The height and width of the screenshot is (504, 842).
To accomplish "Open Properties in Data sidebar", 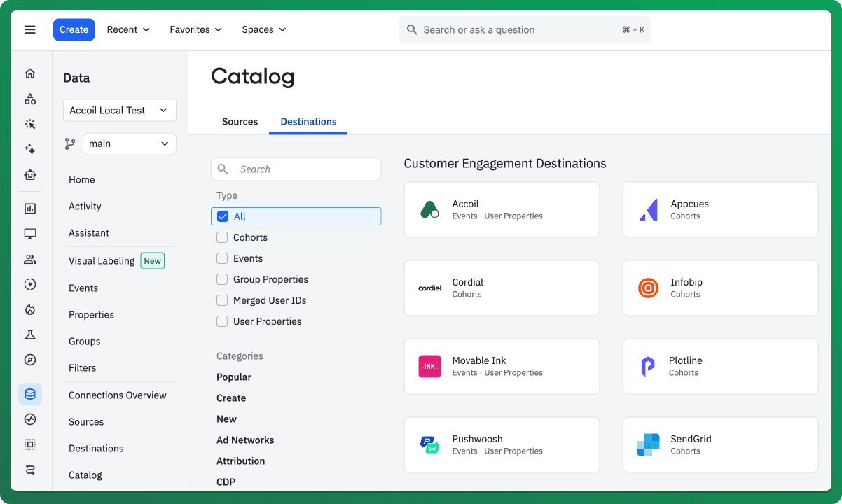I will click(91, 314).
